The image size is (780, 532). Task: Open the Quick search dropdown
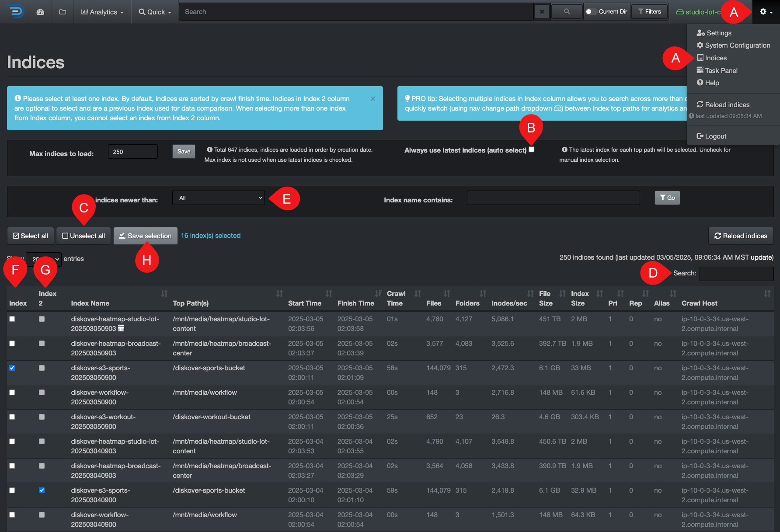[155, 12]
